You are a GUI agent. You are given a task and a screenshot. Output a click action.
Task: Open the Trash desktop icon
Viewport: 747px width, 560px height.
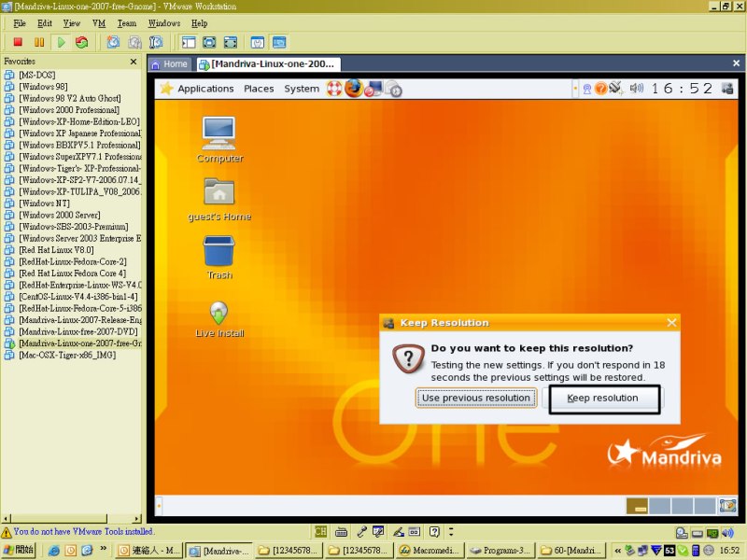[219, 258]
